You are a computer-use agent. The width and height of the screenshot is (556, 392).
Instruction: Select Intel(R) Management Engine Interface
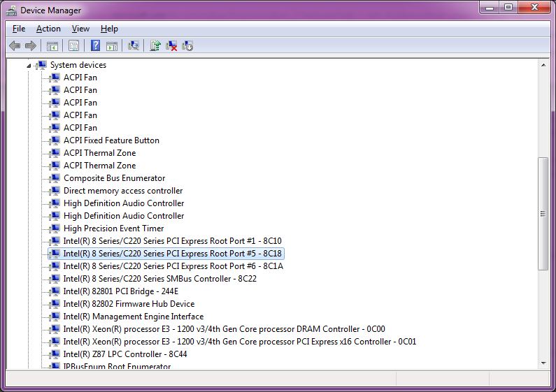133,317
